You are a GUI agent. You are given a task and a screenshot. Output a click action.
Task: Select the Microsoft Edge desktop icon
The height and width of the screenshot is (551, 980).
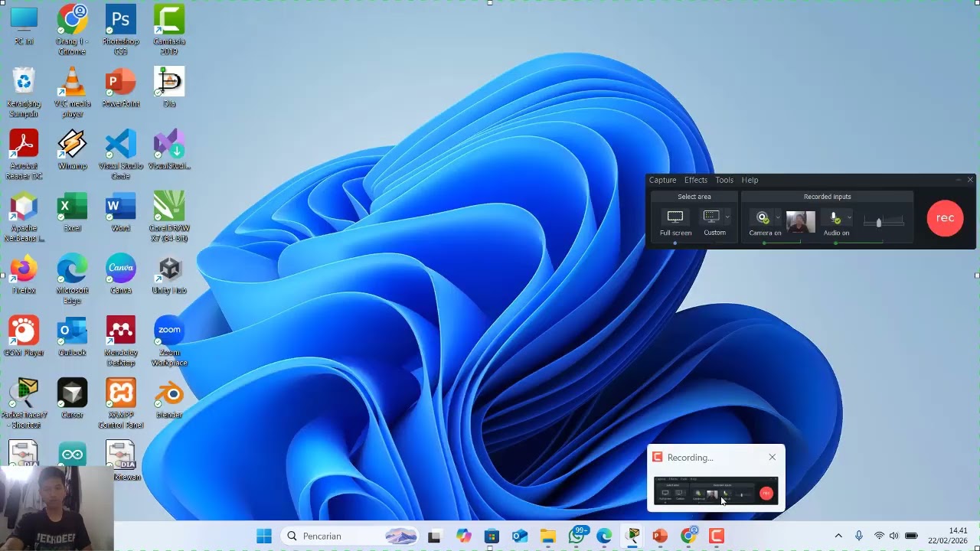[72, 280]
